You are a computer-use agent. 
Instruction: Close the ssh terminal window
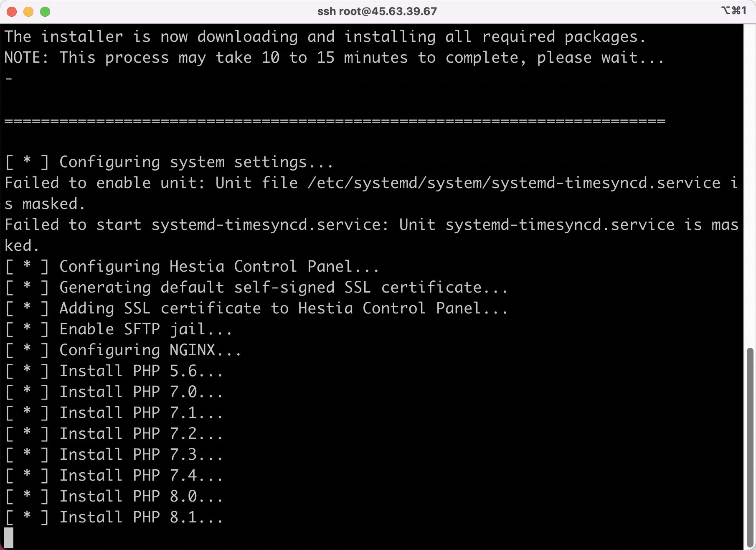click(x=12, y=12)
